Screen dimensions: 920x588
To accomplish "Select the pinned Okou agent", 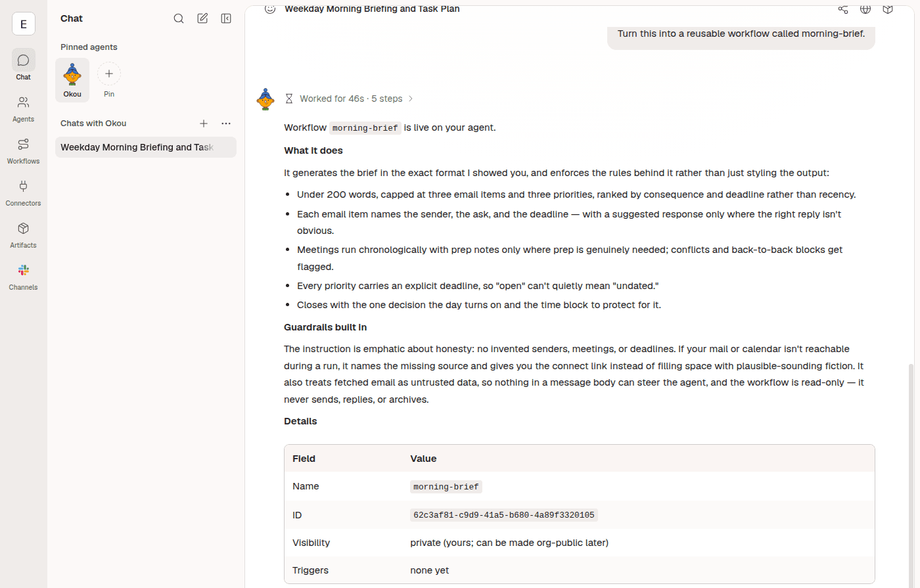I will (x=72, y=79).
